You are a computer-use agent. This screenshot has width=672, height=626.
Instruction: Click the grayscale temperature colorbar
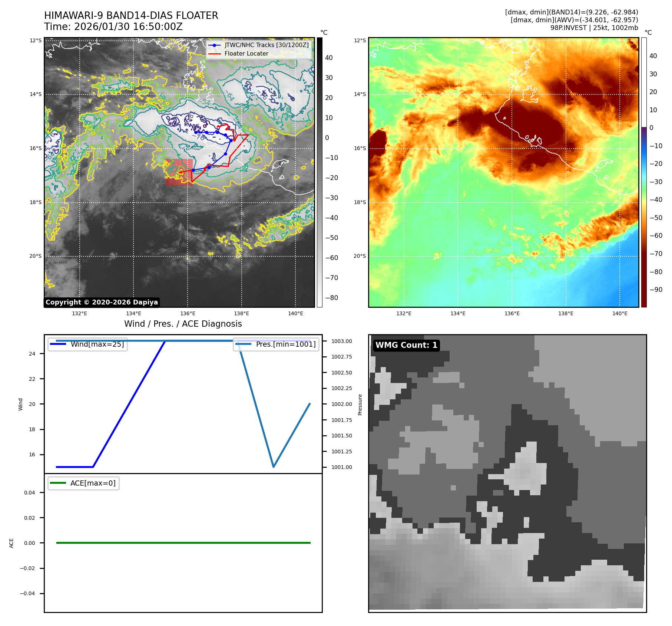320,172
